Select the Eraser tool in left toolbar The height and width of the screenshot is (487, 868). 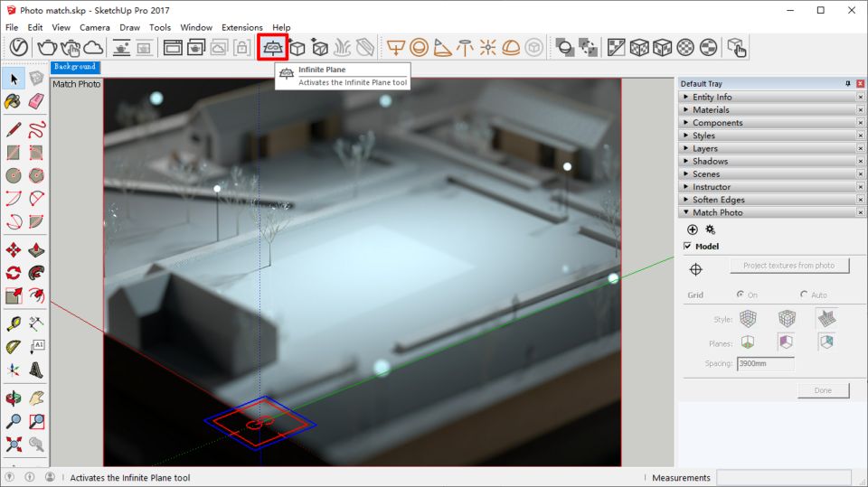tap(36, 99)
